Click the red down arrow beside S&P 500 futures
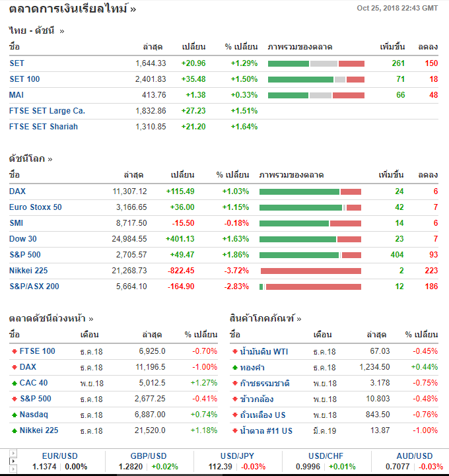This screenshot has width=449, height=476. (x=14, y=399)
